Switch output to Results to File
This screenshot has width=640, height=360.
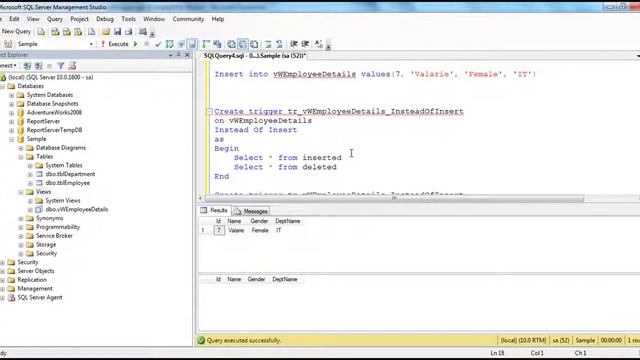[x=254, y=44]
